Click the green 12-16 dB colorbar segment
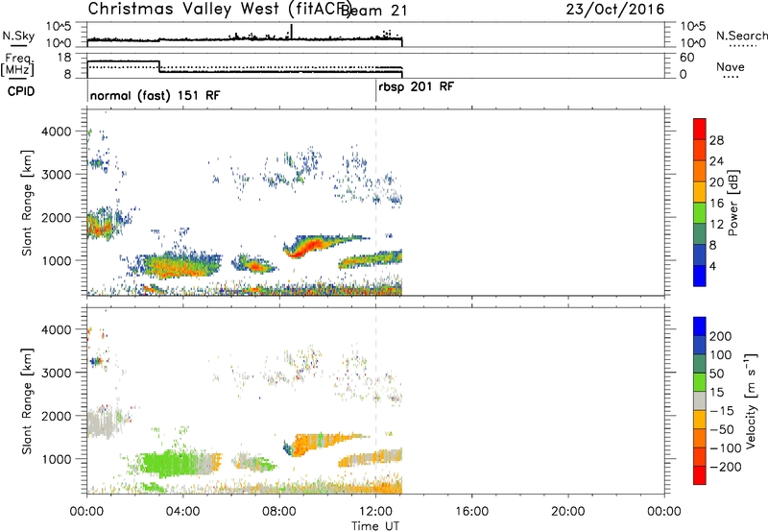 [700, 212]
